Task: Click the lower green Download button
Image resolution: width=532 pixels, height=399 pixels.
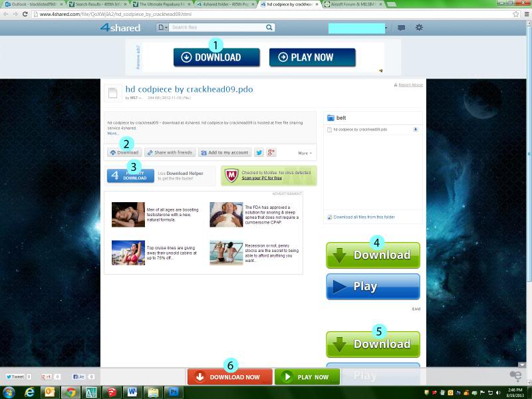Action: tap(373, 344)
